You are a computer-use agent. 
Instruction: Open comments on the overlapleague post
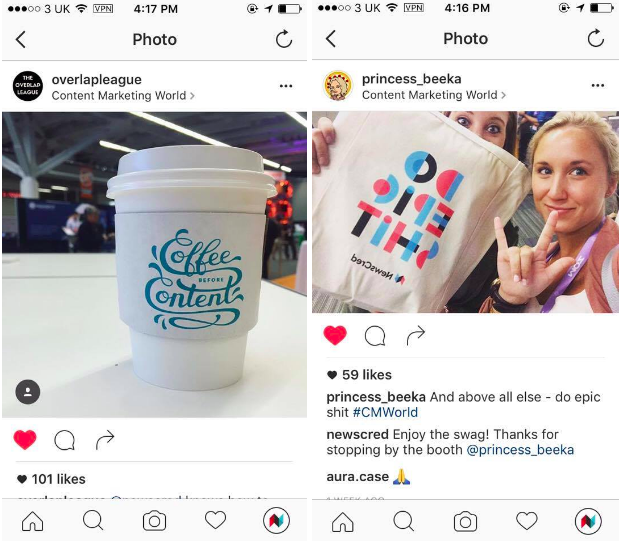coord(64,440)
